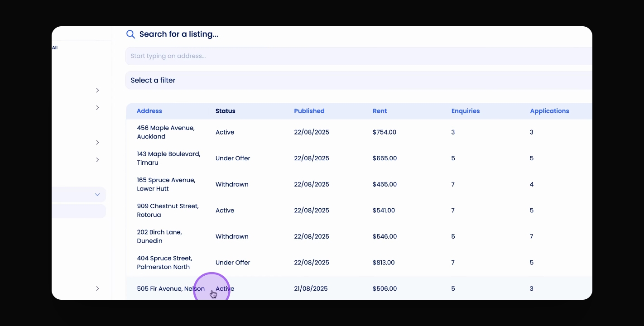
Task: Open the Select a filter dropdown
Action: (x=359, y=80)
